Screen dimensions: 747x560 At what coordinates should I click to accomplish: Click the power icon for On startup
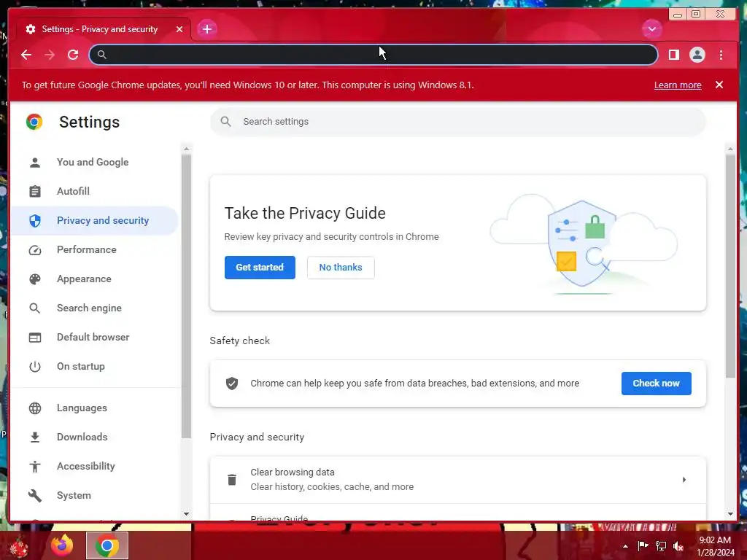[35, 367]
